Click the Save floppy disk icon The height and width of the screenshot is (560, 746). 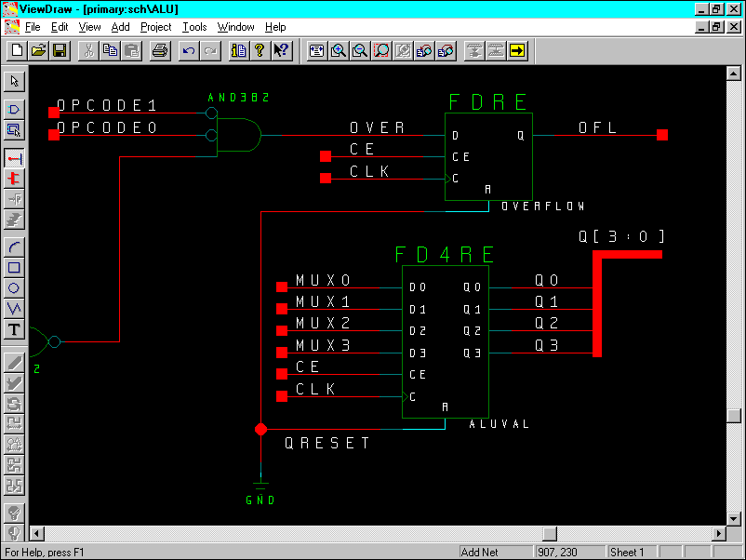point(59,50)
